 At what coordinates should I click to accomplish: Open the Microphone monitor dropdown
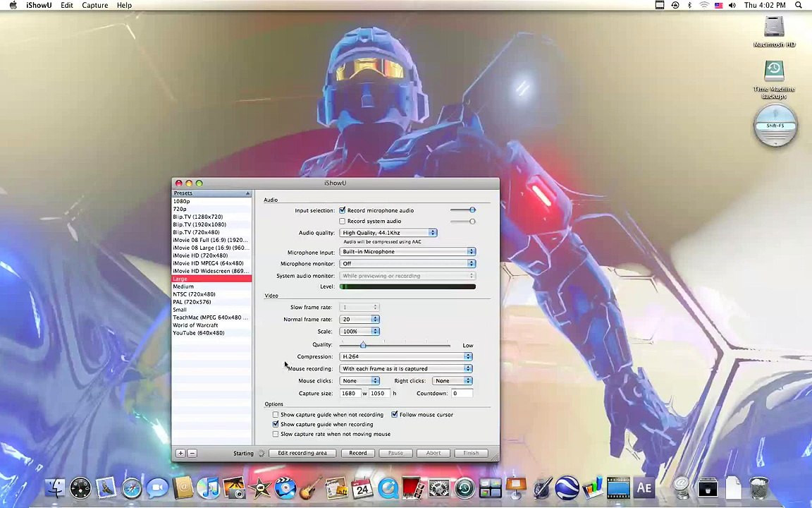click(407, 263)
